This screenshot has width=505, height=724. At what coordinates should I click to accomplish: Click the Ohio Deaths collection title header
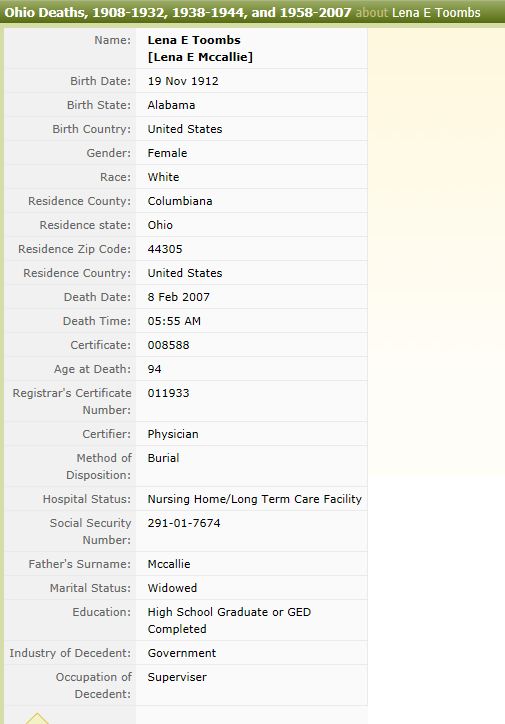coord(178,12)
